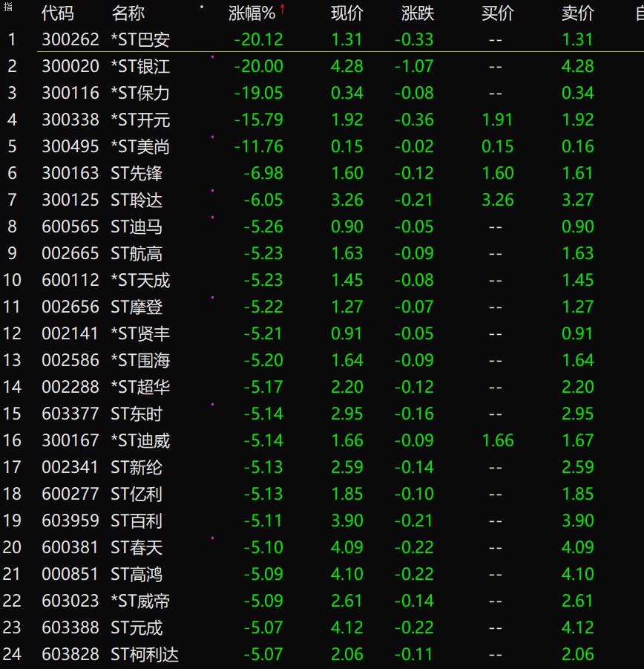Viewport: 644px width, 669px height.
Task: Select the ST柯利达 stock in last row
Action: pyautogui.click(x=145, y=654)
